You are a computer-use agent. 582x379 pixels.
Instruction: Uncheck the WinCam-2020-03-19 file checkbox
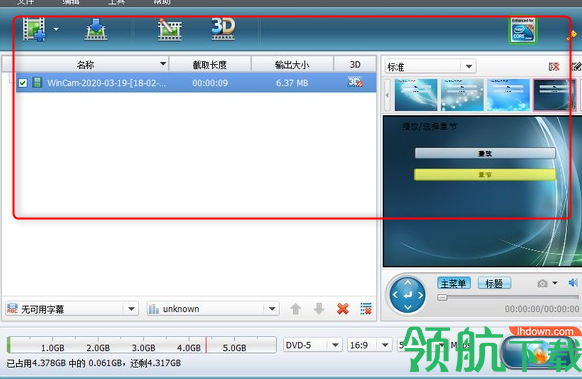[x=23, y=83]
